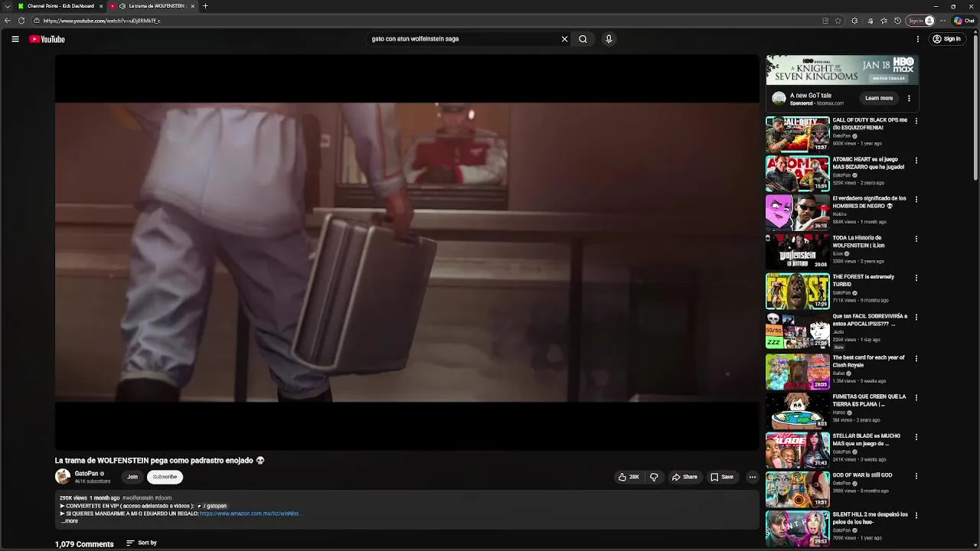Image resolution: width=980 pixels, height=551 pixels.
Task: Click Join for GatoPan membership
Action: pyautogui.click(x=132, y=477)
